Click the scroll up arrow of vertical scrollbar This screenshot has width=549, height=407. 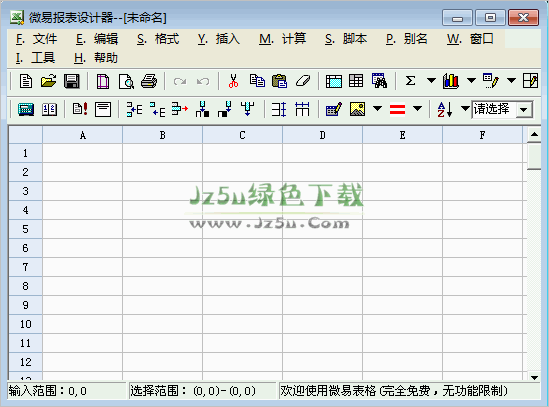point(534,134)
